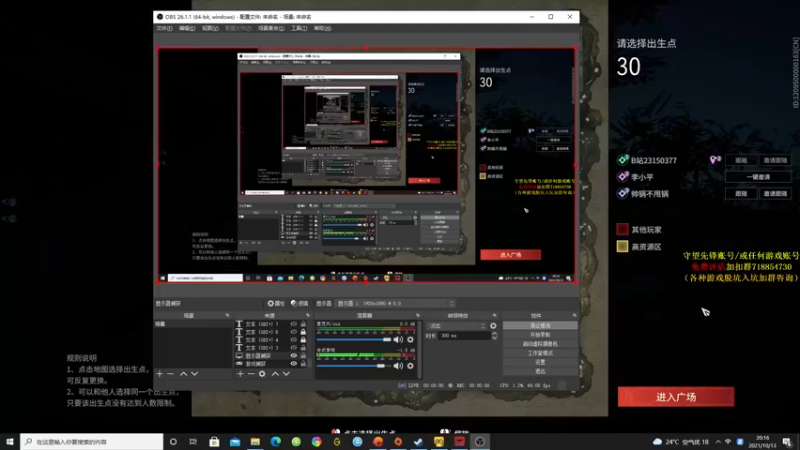Click the green diamond avatar of B站23150377
The width and height of the screenshot is (800, 450).
pos(622,160)
